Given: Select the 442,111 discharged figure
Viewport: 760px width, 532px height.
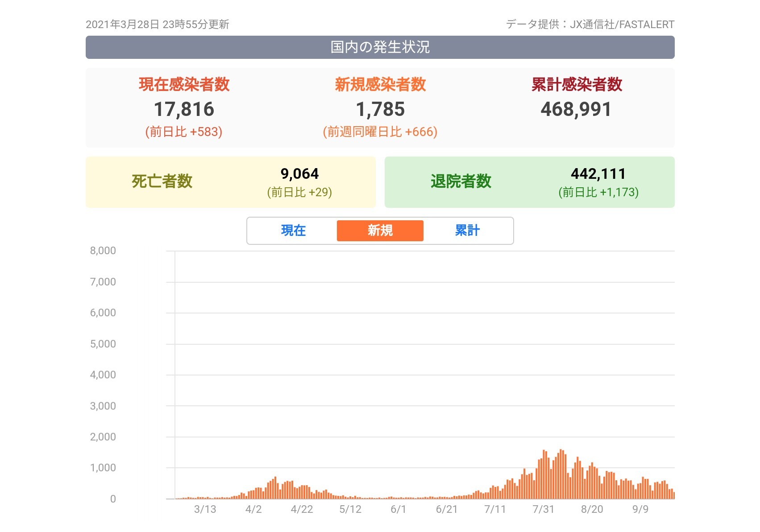Looking at the screenshot, I should [x=598, y=173].
